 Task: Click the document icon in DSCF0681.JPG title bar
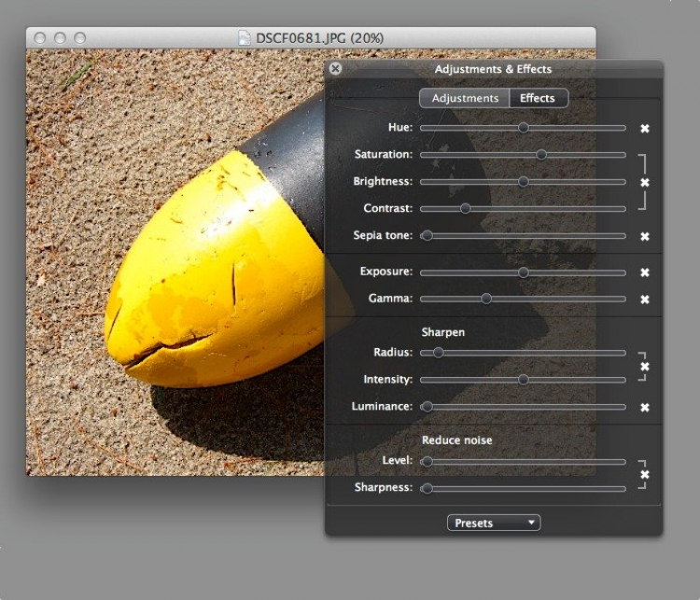click(x=245, y=38)
